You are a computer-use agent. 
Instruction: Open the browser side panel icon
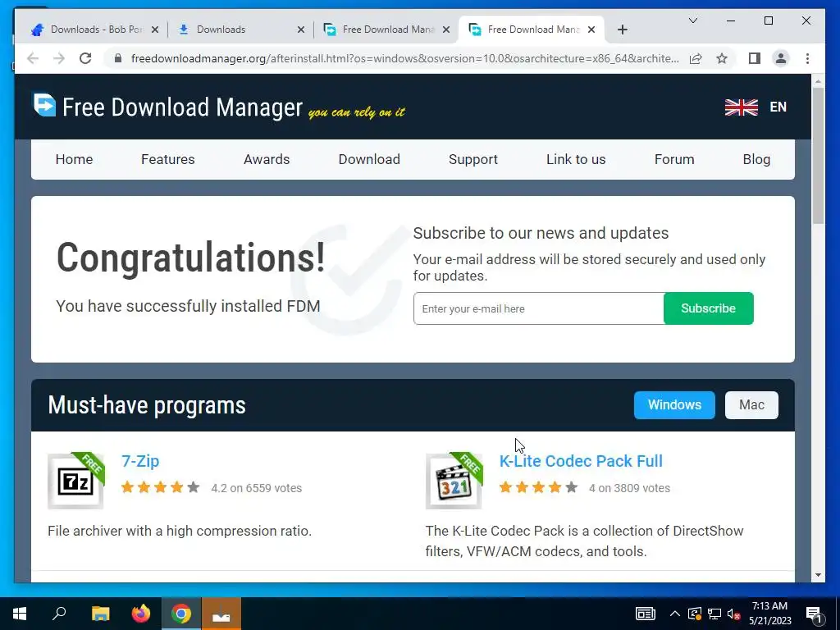pyautogui.click(x=755, y=58)
